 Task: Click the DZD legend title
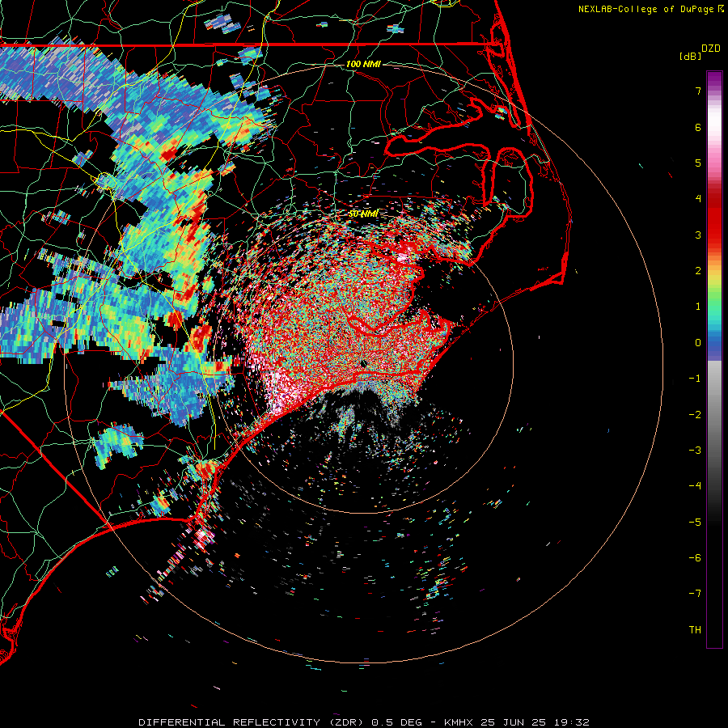pos(711,49)
